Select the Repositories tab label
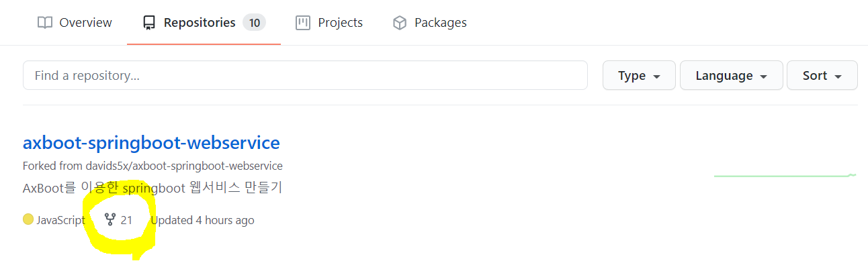Image resolution: width=868 pixels, height=261 pixels. coord(200,23)
